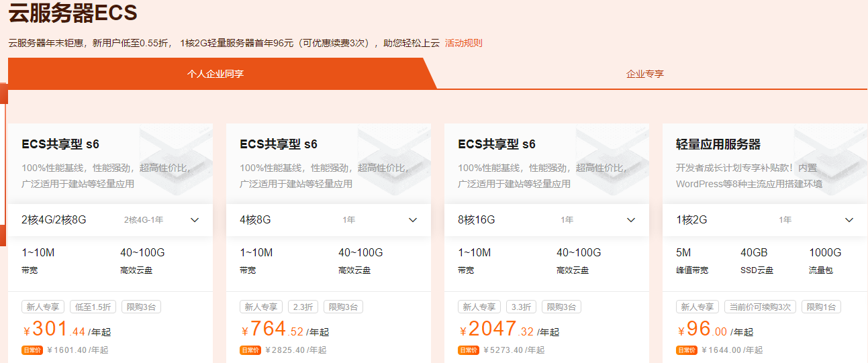Click the 2核4G-1年 duration label
The height and width of the screenshot is (363, 868).
tap(144, 220)
